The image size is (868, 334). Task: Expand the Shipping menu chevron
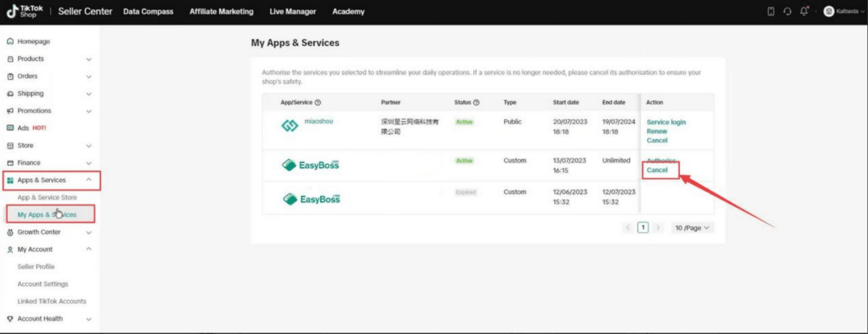(x=89, y=94)
